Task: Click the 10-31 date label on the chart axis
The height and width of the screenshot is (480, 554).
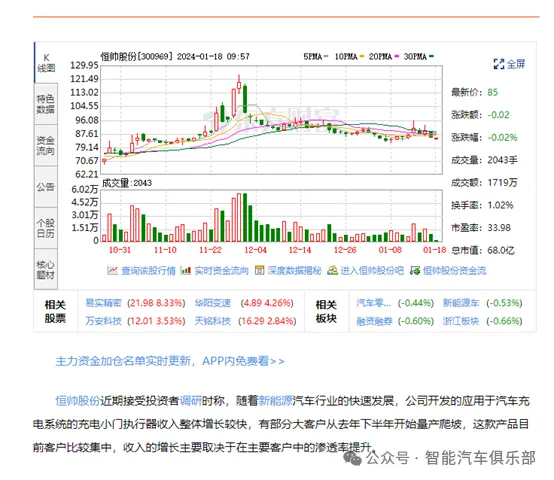Action: (120, 250)
